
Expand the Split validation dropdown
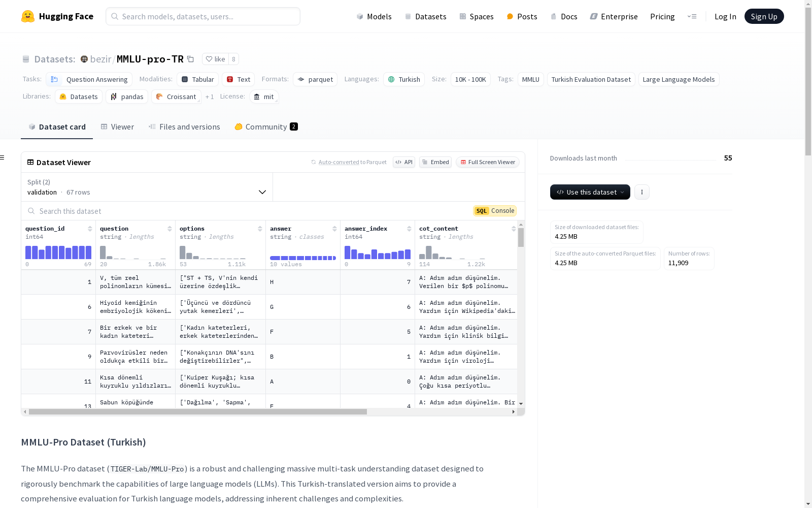(x=147, y=187)
